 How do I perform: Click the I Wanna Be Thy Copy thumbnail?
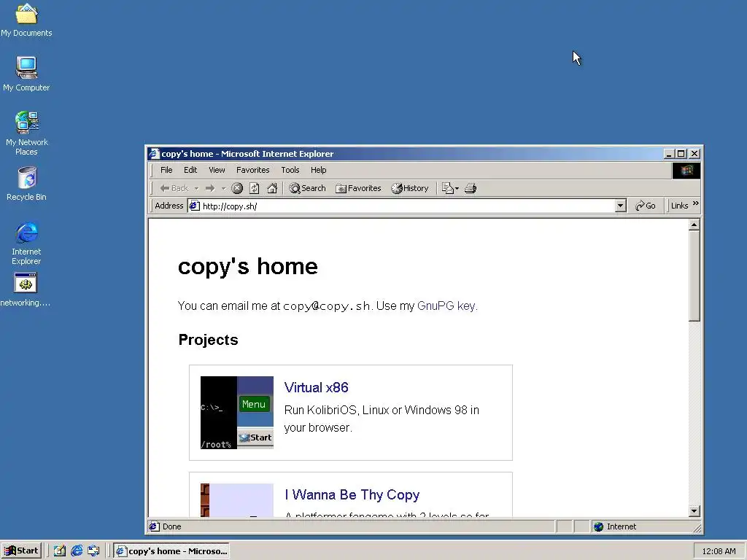237,500
